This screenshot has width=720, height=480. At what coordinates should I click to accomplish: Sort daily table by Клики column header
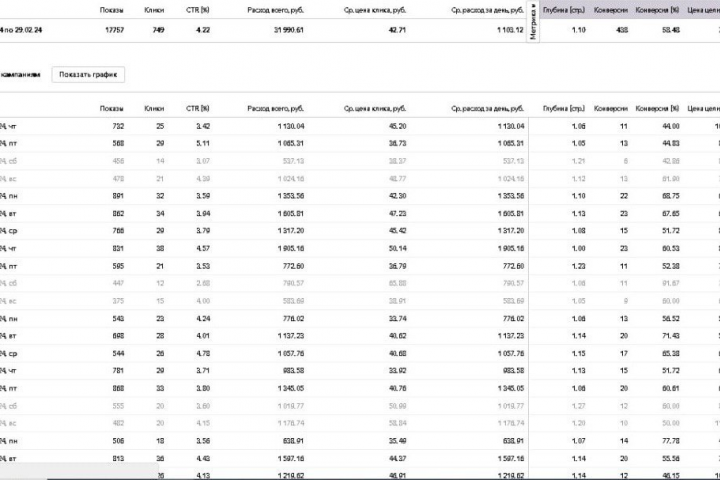(x=154, y=108)
